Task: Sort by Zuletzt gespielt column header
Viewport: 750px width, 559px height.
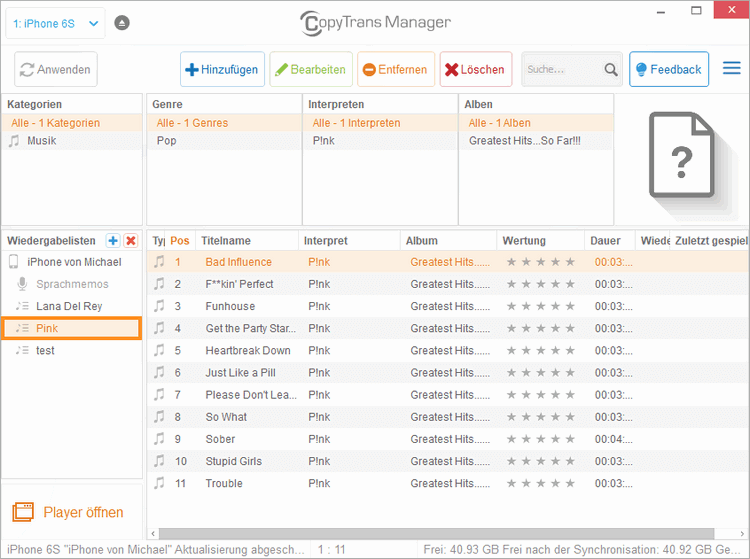Action: [x=711, y=241]
